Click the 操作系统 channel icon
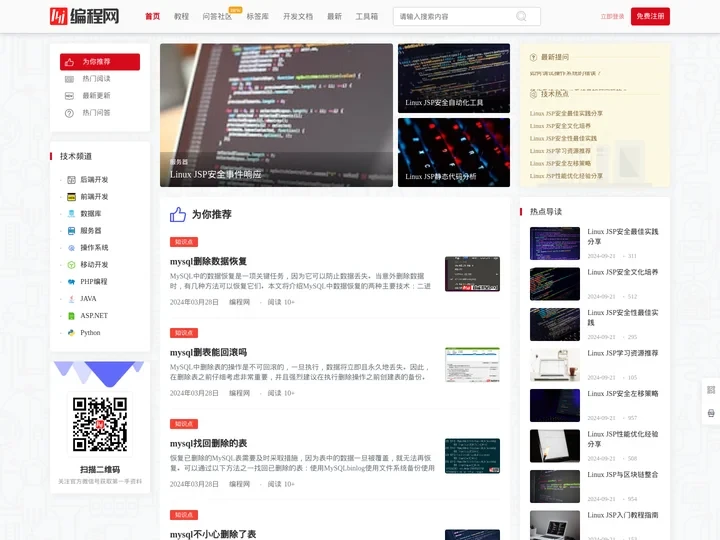The height and width of the screenshot is (540, 720). coord(71,248)
